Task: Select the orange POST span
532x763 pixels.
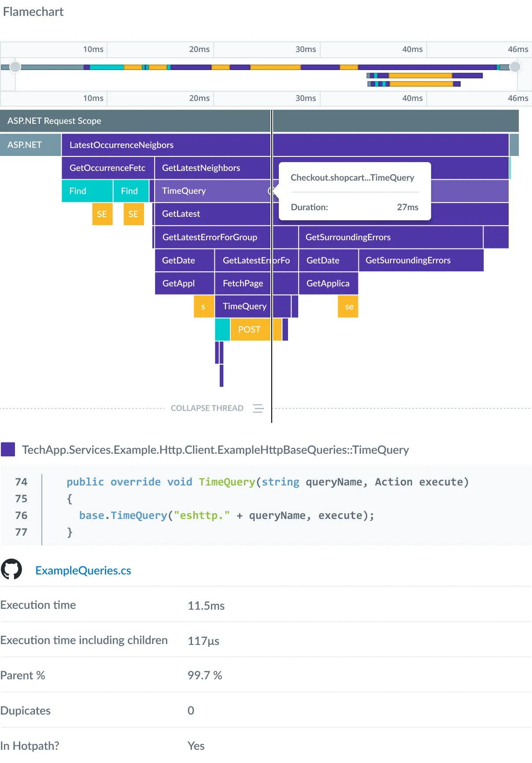Action: (249, 330)
